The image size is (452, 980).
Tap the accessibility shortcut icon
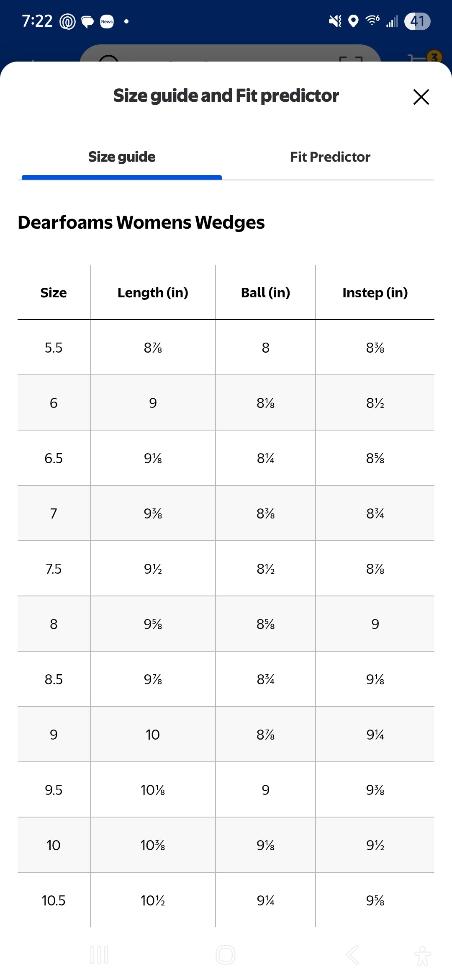[422, 956]
